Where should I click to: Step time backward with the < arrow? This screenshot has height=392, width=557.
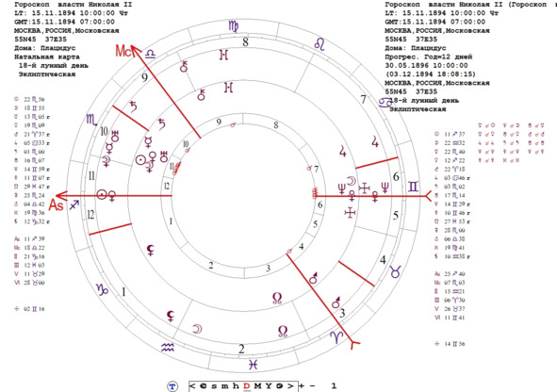(192, 385)
